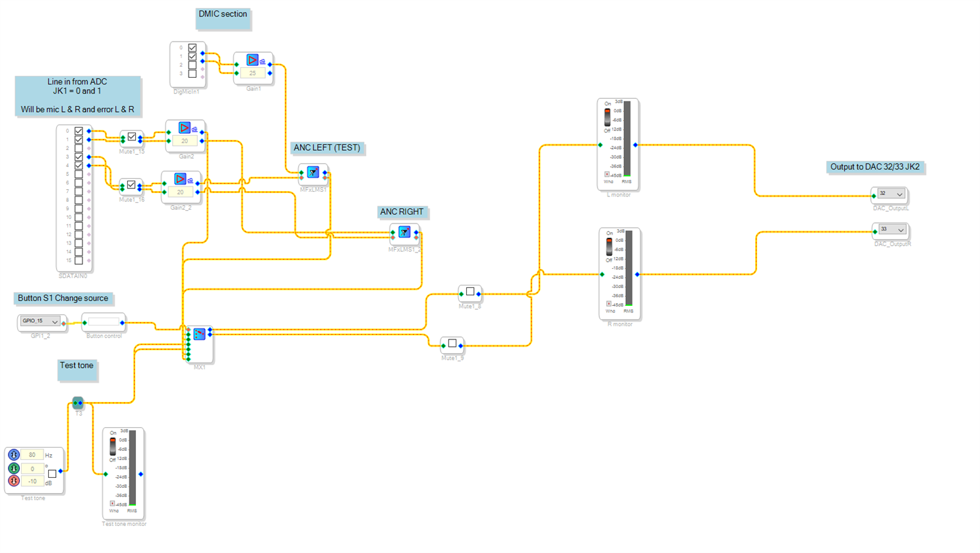Click the dB link on Gain1
The width and height of the screenshot is (980, 553).
(x=262, y=62)
